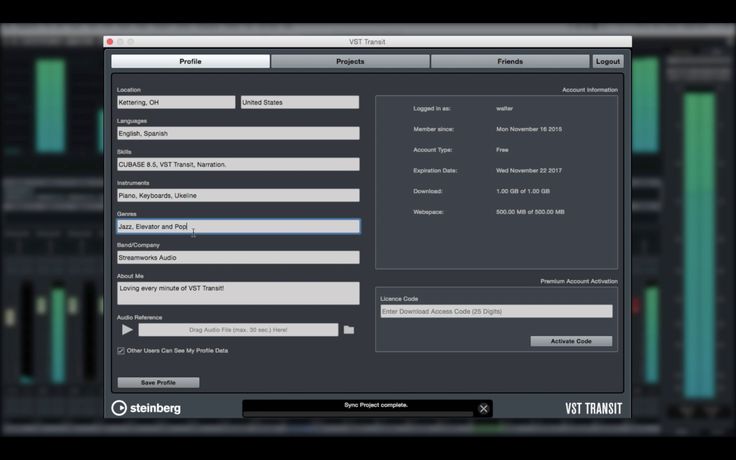This screenshot has height=460, width=736.
Task: Click the VST Transit logo
Action: coord(593,408)
